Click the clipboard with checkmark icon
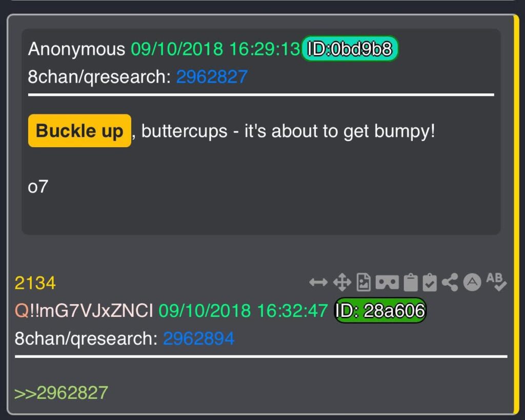 click(430, 283)
